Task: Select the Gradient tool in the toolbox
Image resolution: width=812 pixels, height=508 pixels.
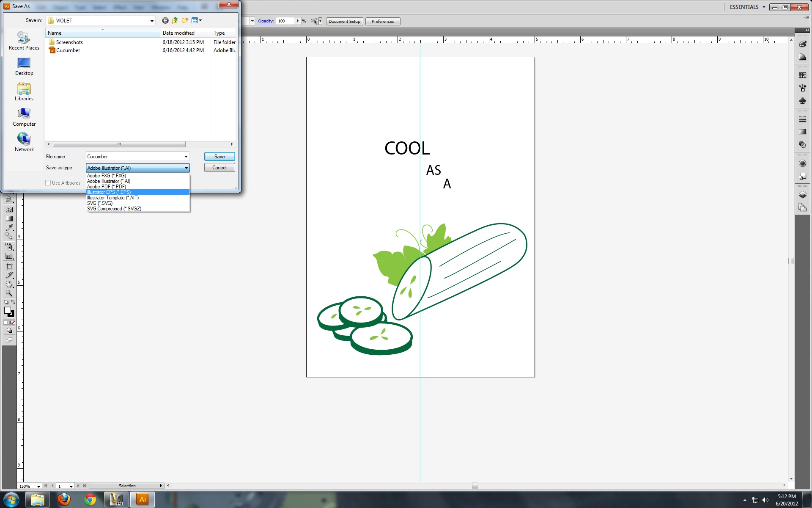Action: click(x=9, y=219)
